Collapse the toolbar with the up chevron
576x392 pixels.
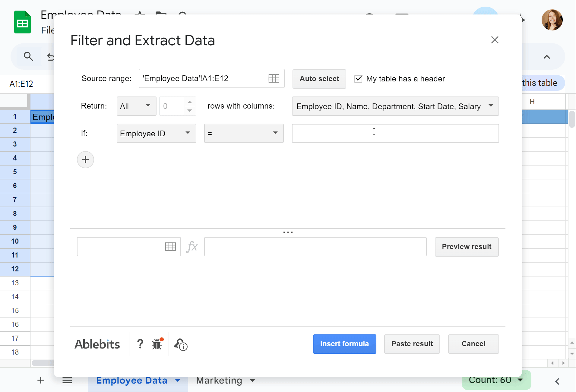tap(546, 57)
